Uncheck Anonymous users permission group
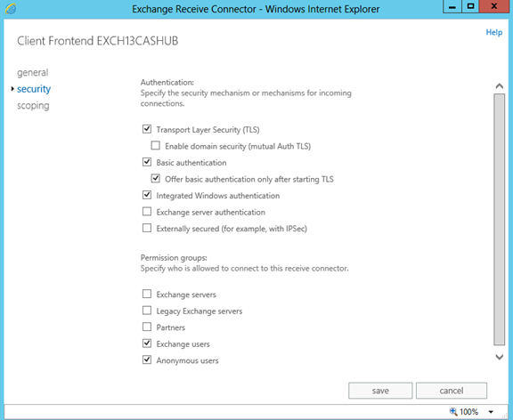This screenshot has width=513, height=420. 147,359
